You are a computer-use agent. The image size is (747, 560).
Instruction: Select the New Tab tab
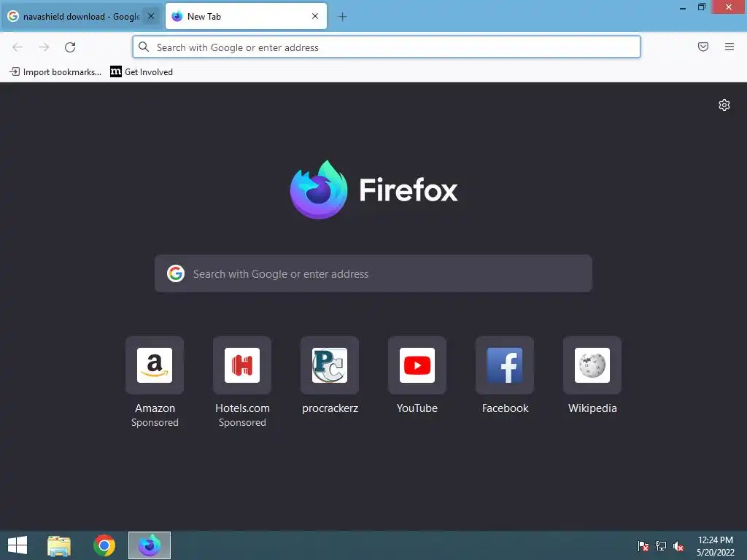pos(246,16)
